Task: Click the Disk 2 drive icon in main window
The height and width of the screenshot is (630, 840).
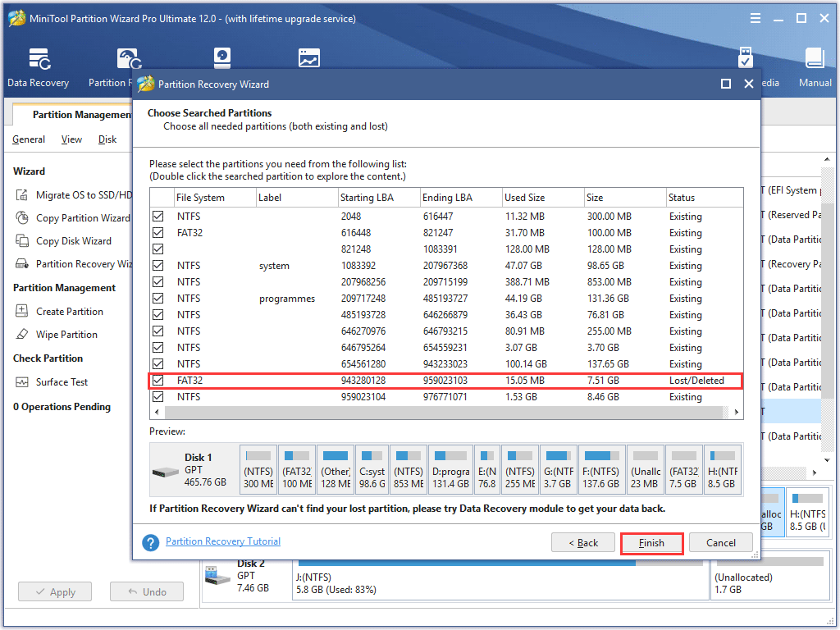Action: [217, 577]
